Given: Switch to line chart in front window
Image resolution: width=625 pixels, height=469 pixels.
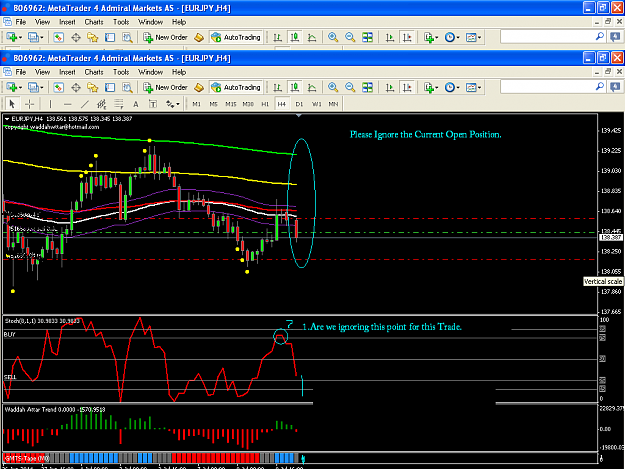Looking at the screenshot, I should click(312, 87).
